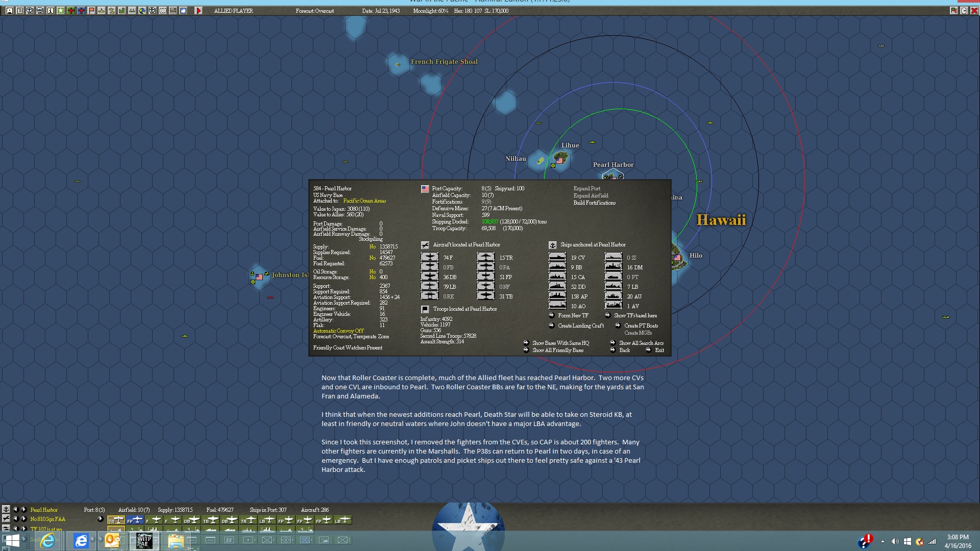Screen dimensions: 980x551
Task: Click Create PT Boats
Action: click(641, 325)
